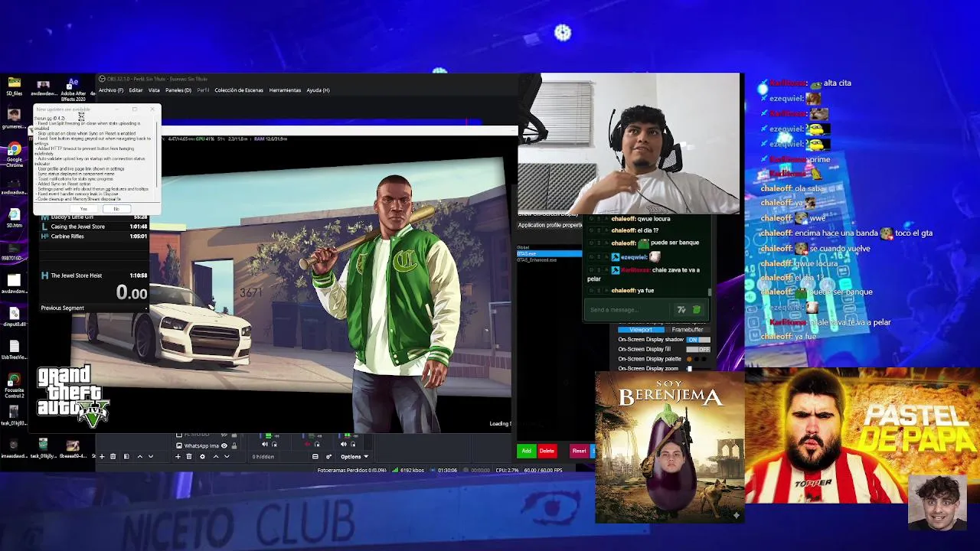The width and height of the screenshot is (980, 551).
Task: Click the Reset button
Action: click(579, 451)
